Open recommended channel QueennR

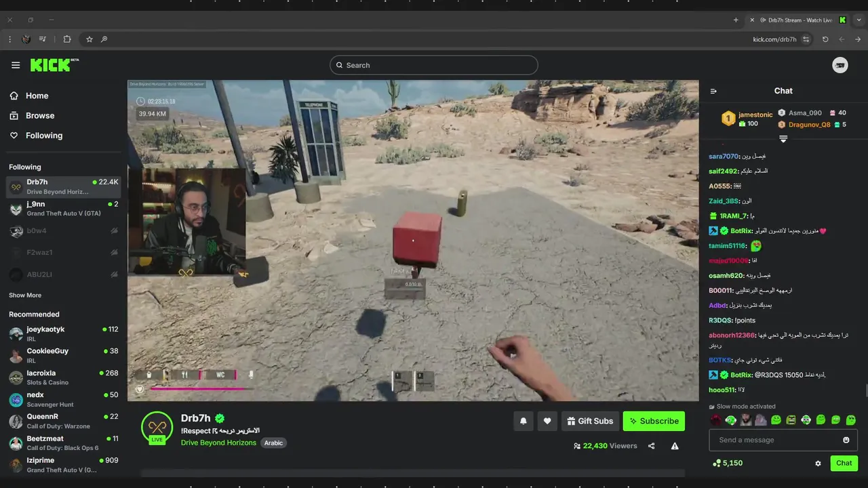coord(64,421)
